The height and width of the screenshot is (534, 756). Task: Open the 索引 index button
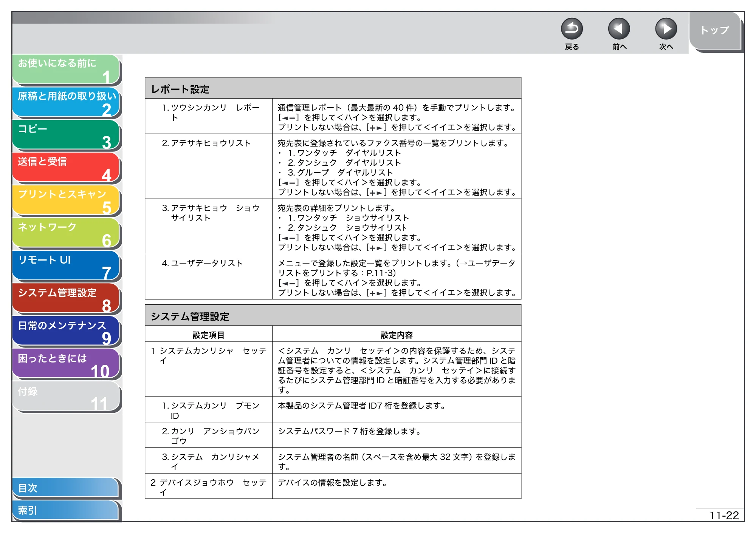click(65, 510)
